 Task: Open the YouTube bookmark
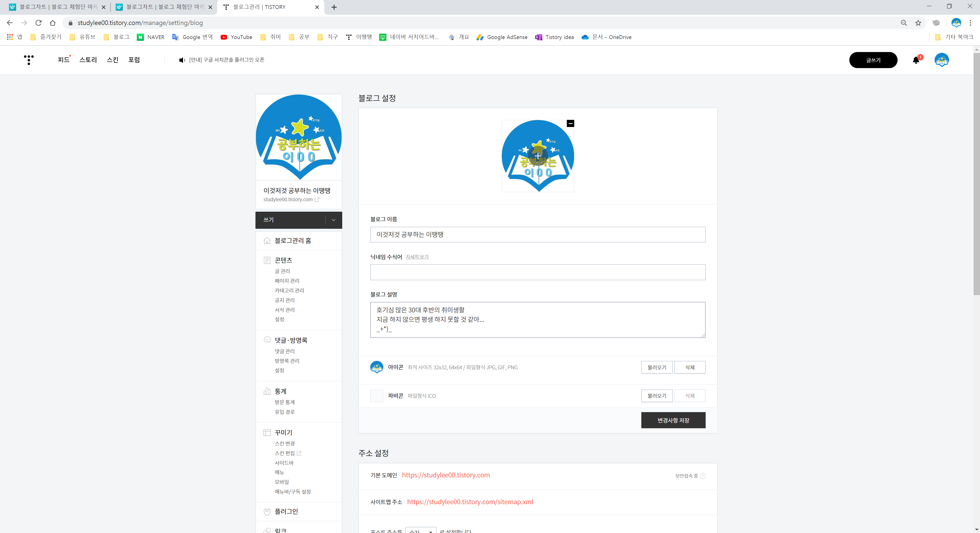coord(236,37)
